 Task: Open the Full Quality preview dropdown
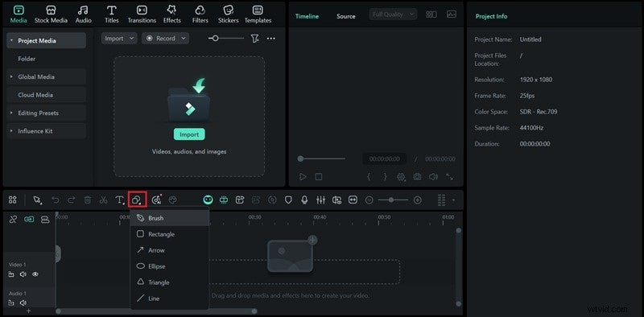tap(393, 14)
